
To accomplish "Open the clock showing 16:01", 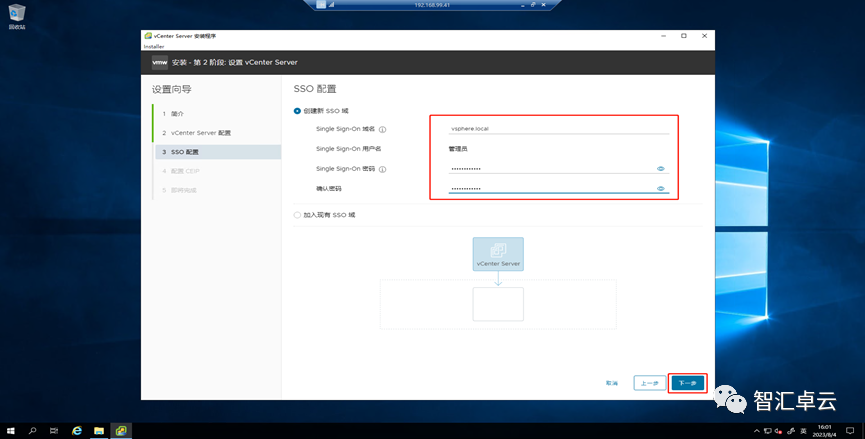I will click(824, 431).
